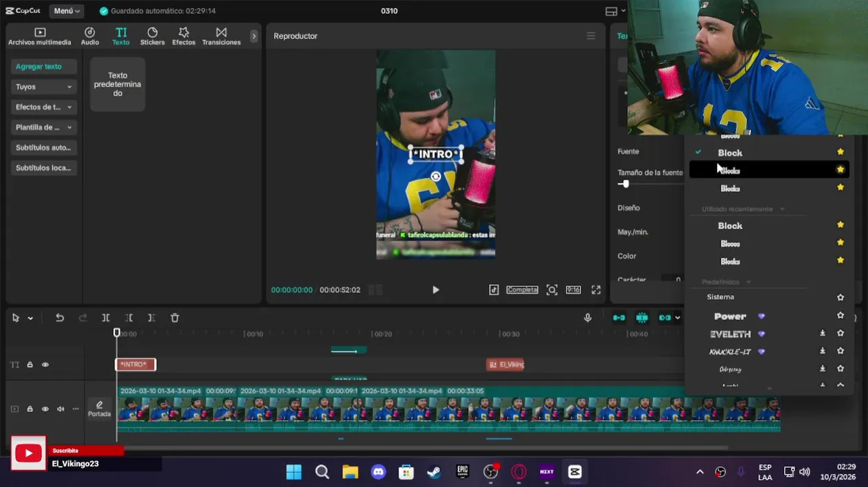Open the Reproductor hamburger menu

click(591, 36)
